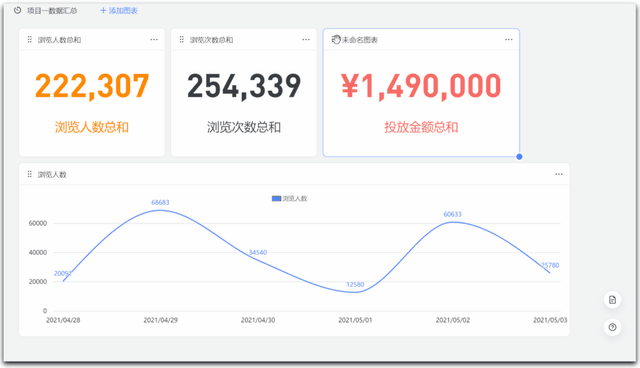Click the ¥1,490,000 value
This screenshot has height=368, width=640.
coord(421,86)
